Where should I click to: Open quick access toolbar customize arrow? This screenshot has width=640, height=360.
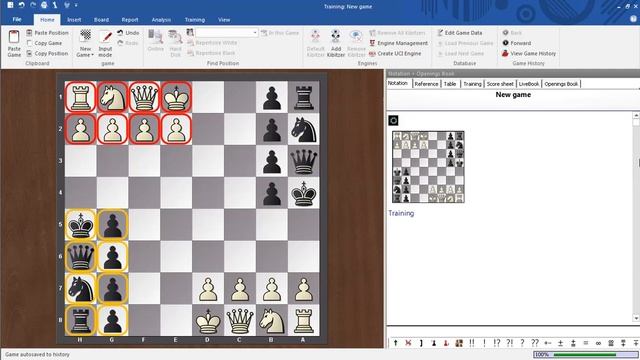pos(76,5)
